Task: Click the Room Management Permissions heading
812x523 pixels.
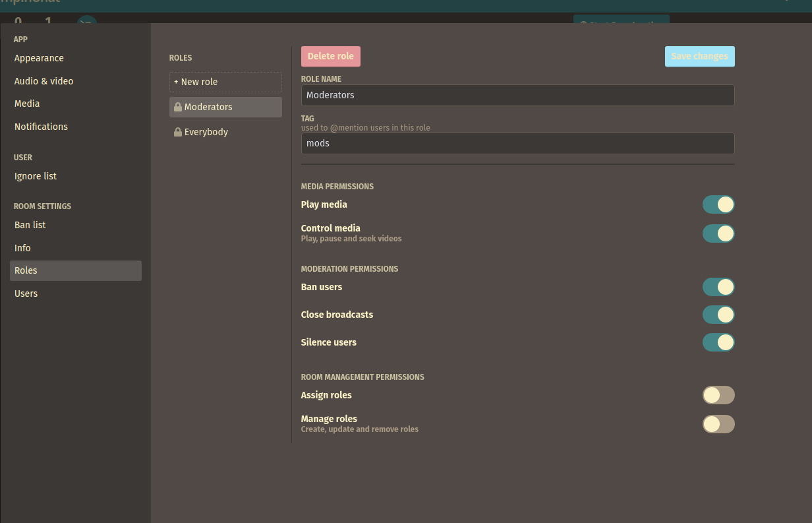Action: click(x=362, y=377)
